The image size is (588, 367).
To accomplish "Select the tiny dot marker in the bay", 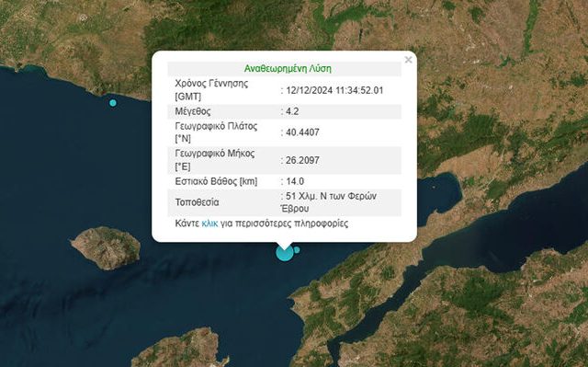I will [x=434, y=187].
